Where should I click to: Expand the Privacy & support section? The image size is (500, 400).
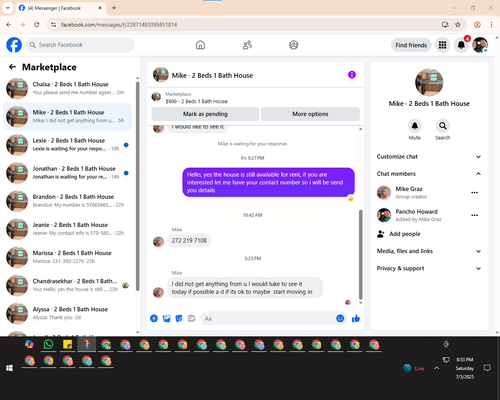[429, 268]
